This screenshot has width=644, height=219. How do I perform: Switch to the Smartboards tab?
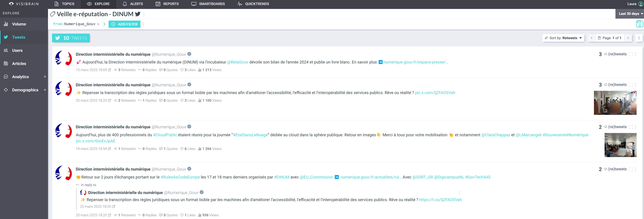pos(208,4)
